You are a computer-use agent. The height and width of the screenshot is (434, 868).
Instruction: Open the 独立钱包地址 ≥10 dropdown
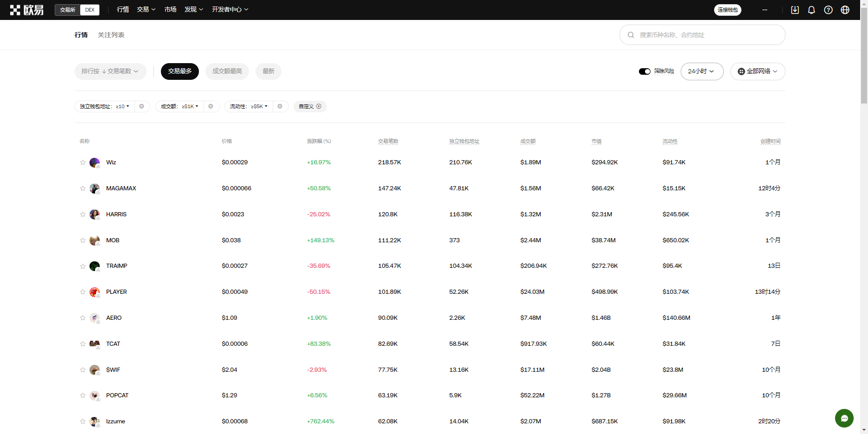105,106
